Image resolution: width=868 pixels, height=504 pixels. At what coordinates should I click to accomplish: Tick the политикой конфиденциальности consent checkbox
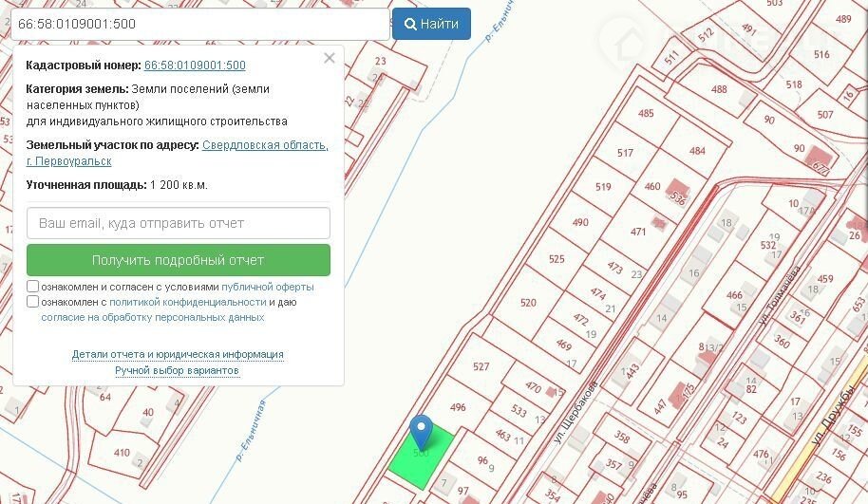coord(33,302)
